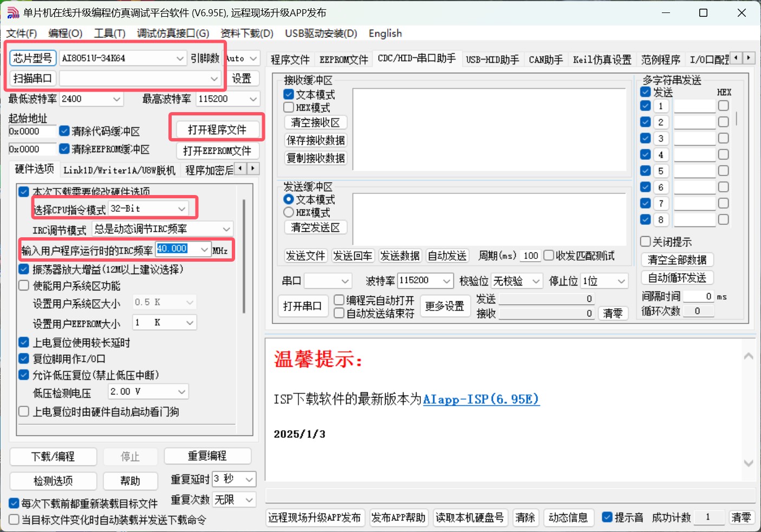Expand the IRC调节模式 dropdown
Viewport: 761px width, 532px height.
tap(227, 229)
